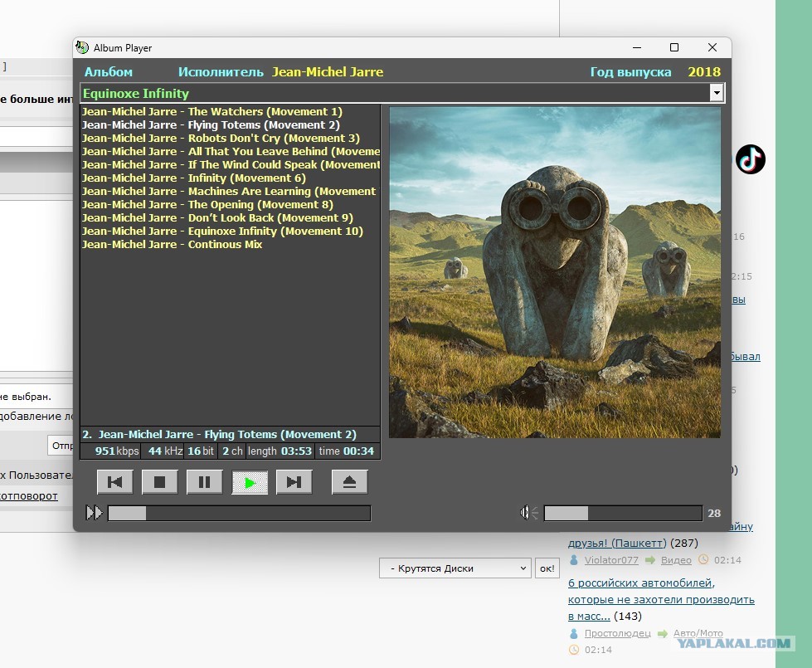Image resolution: width=812 pixels, height=668 pixels.
Task: Open the Авто/Мото category link
Action: click(698, 633)
